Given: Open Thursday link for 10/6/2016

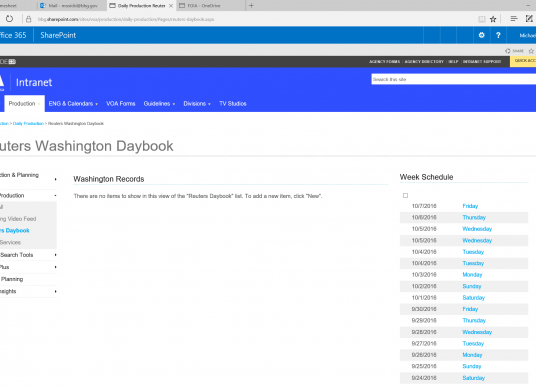Looking at the screenshot, I should [x=474, y=217].
